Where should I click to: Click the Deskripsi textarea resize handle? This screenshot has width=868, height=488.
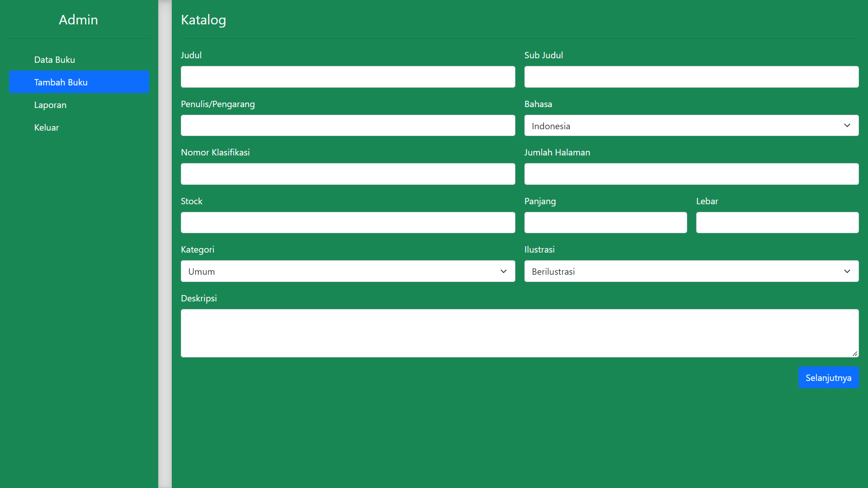coord(855,354)
